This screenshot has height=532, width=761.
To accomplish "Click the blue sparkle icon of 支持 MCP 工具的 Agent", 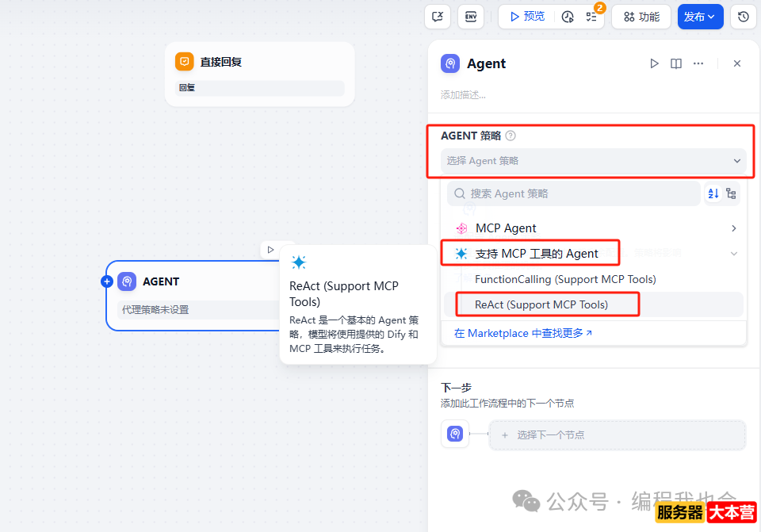I will 461,254.
